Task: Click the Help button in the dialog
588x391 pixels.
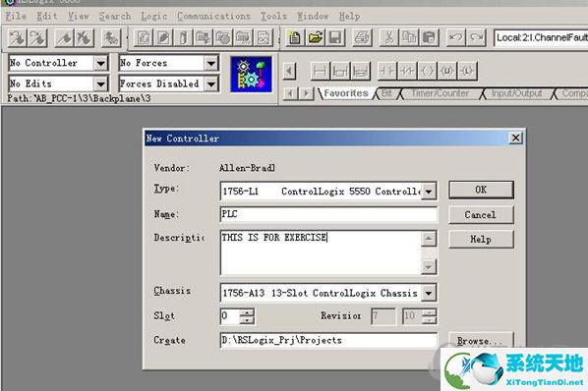Action: [481, 239]
